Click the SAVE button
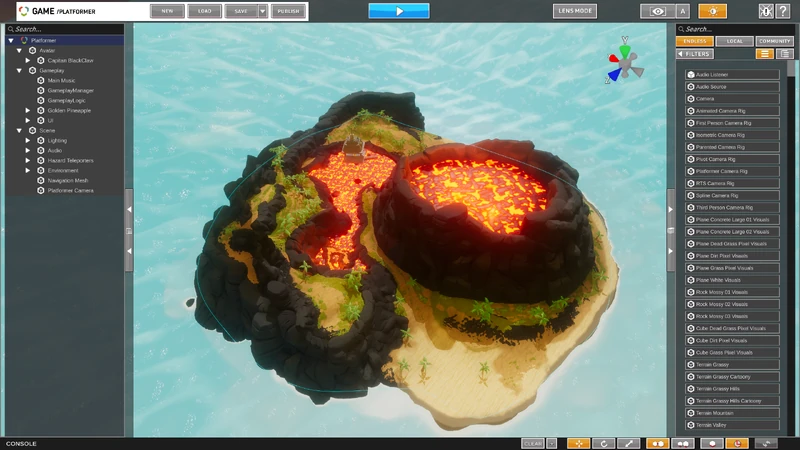The height and width of the screenshot is (450, 800). [x=241, y=11]
